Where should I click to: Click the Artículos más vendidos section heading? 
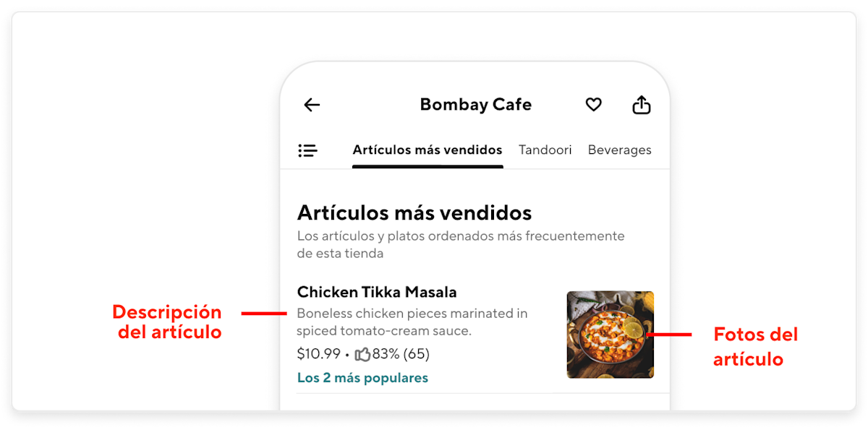point(414,212)
